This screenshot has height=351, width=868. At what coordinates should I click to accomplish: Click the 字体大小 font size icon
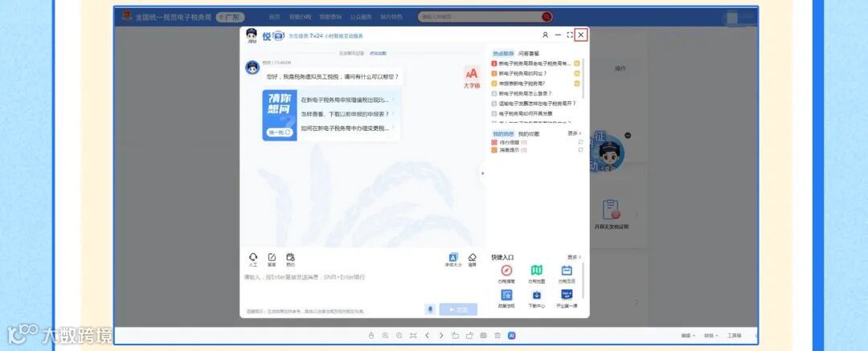(452, 258)
